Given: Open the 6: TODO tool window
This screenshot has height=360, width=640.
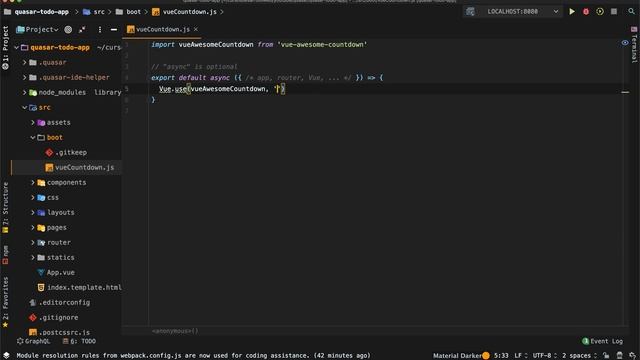Looking at the screenshot, I should [x=79, y=341].
